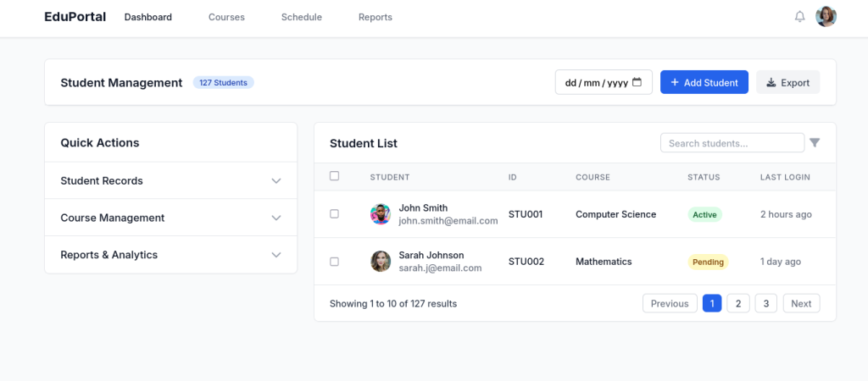Open the Schedule nav tab
Viewport: 868px width, 381px height.
(301, 17)
